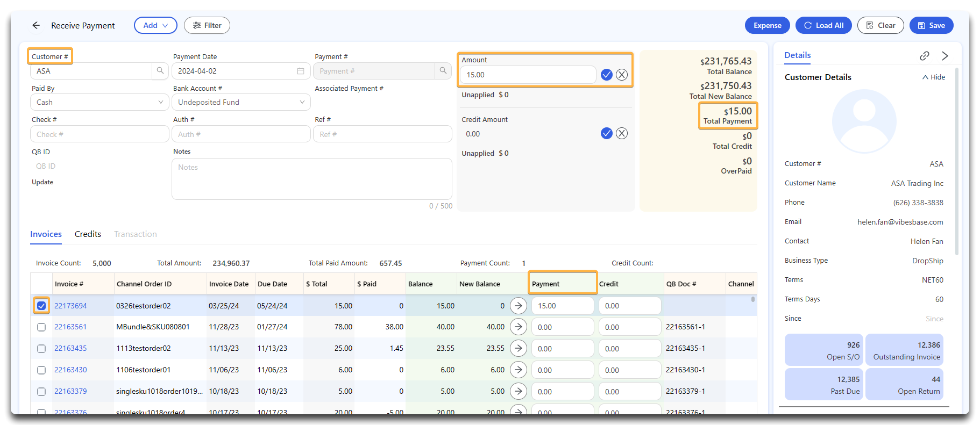
Task: Cancel Amount using the X circle icon
Action: 622,75
